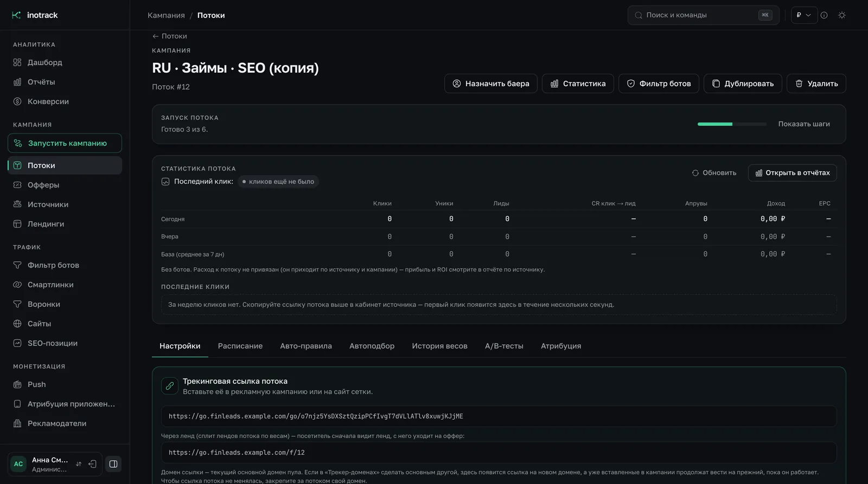Click the logout icon next to user name
This screenshot has height=484, width=868.
[92, 464]
